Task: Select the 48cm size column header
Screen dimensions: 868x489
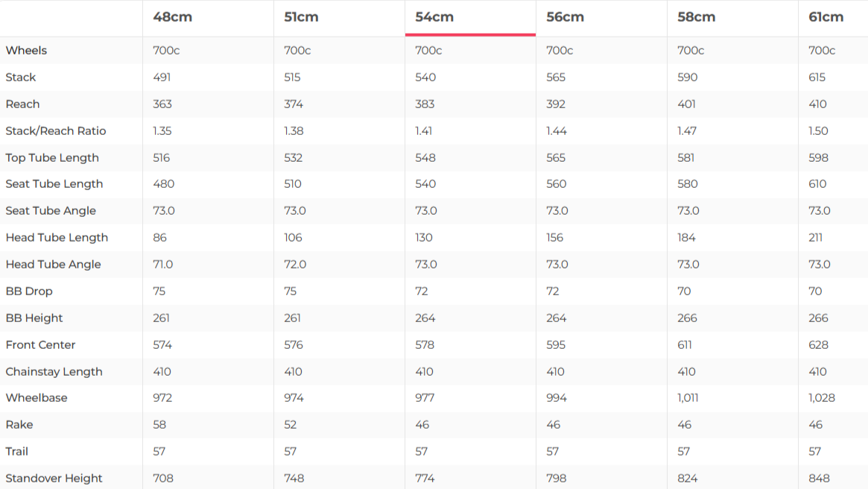Action: pyautogui.click(x=172, y=17)
